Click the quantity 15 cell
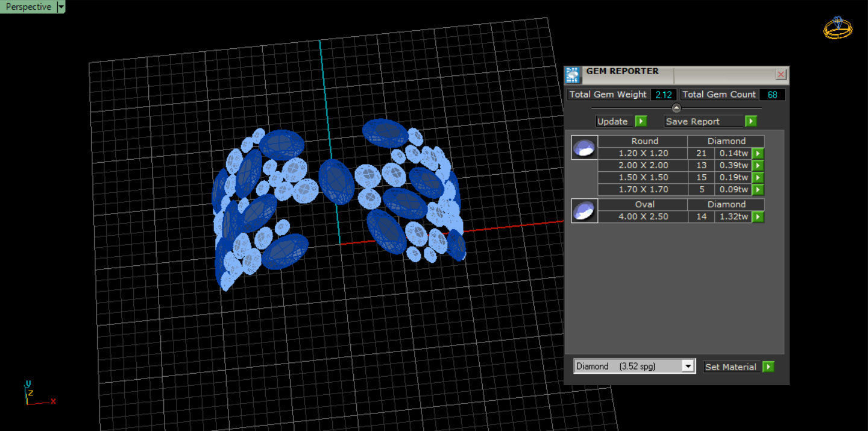The image size is (868, 431). [x=701, y=177]
